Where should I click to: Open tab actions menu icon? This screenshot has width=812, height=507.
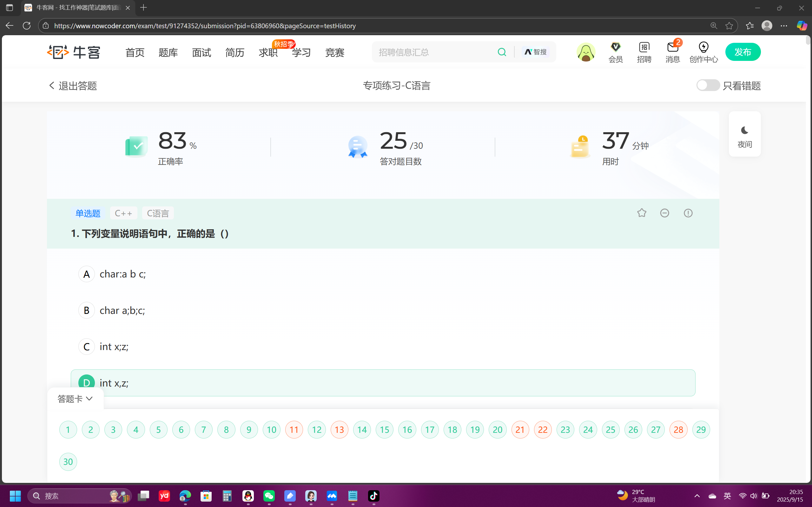(x=10, y=7)
